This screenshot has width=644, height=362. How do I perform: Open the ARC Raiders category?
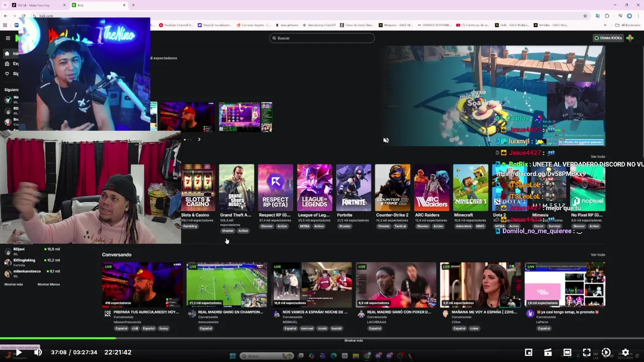coord(432,187)
